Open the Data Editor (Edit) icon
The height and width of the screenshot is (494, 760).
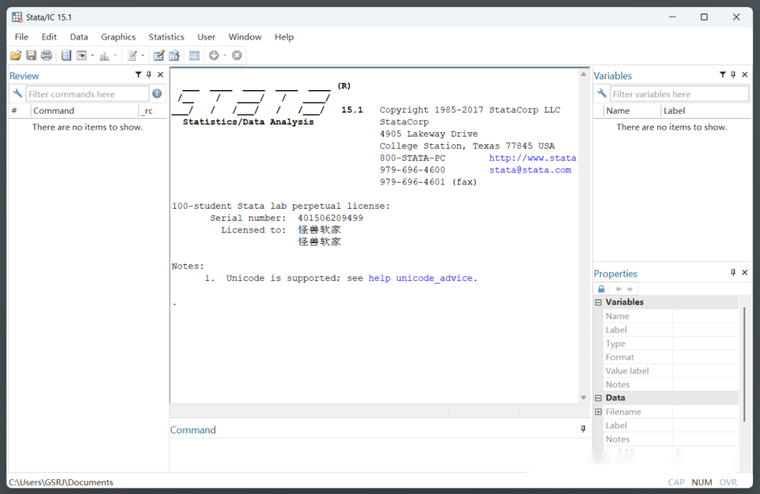point(158,56)
